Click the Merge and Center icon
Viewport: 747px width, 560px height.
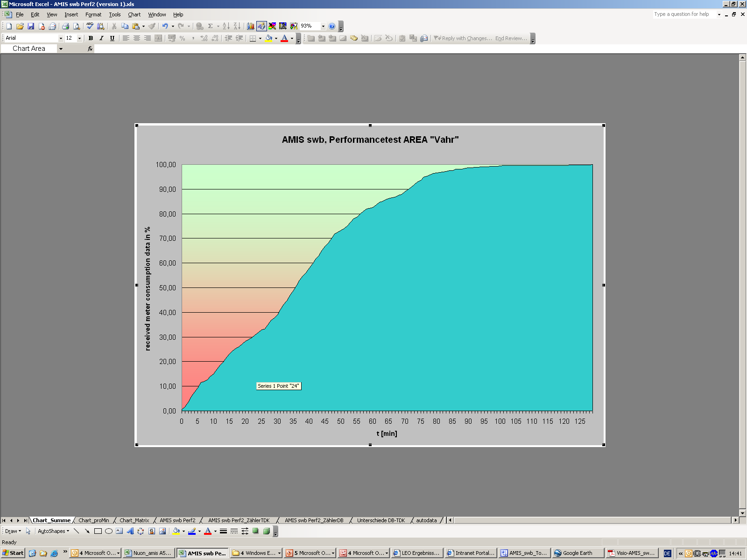click(x=158, y=38)
